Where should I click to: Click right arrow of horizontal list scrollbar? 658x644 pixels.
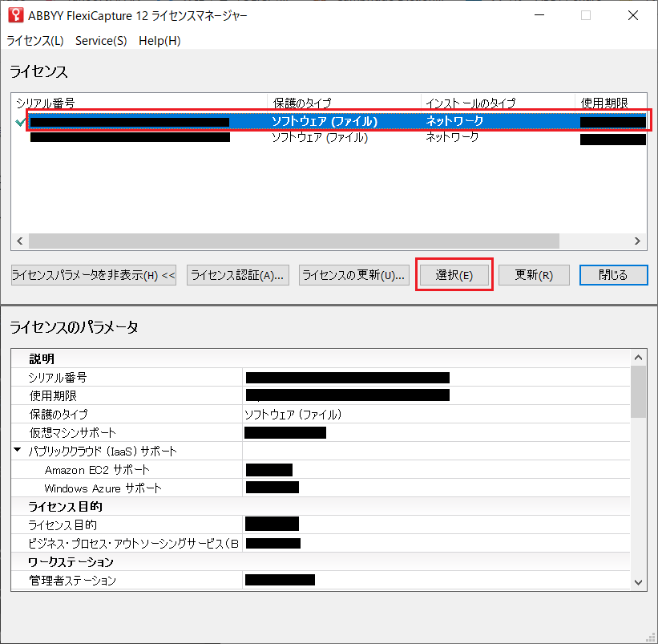click(637, 241)
